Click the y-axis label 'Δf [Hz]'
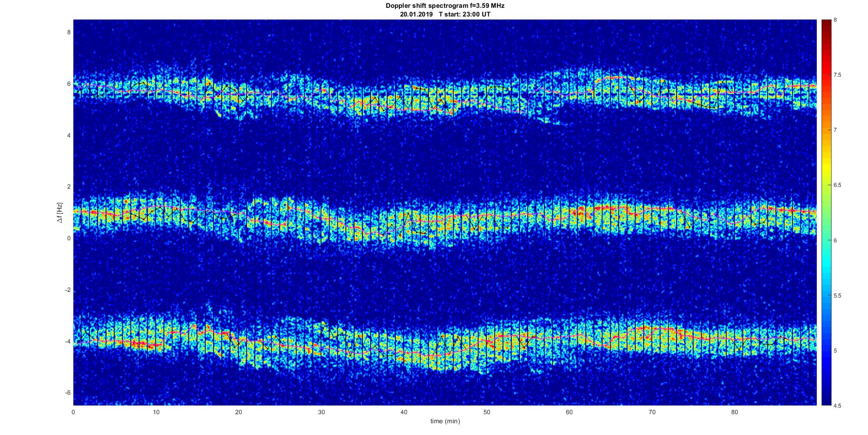 [x=60, y=213]
